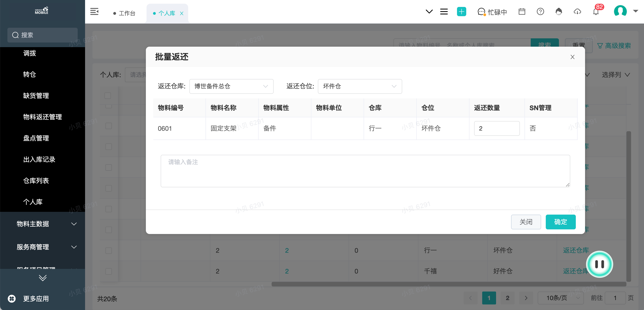The image size is (644, 310).
Task: Click the help question mark icon
Action: 540,12
